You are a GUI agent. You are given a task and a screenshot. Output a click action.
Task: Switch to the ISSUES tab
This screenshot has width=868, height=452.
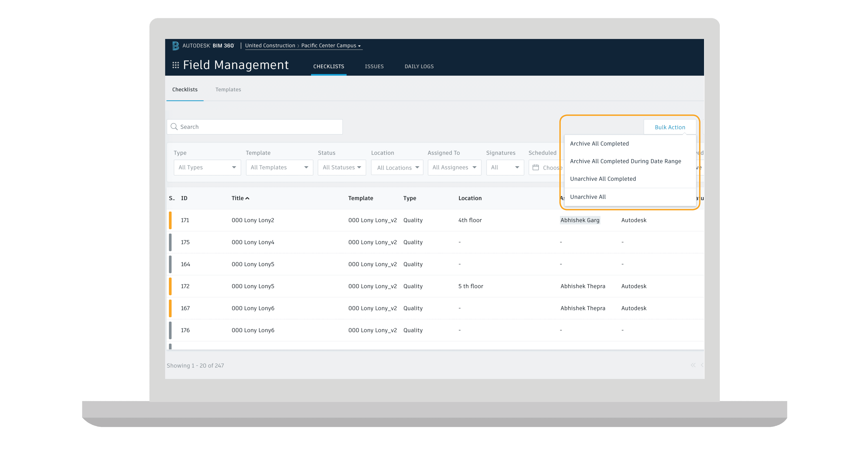coord(374,66)
